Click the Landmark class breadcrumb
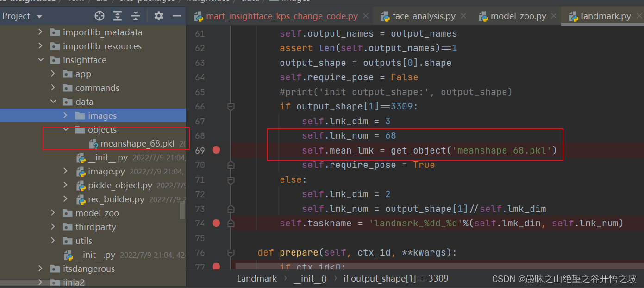The image size is (644, 288). pos(257,278)
